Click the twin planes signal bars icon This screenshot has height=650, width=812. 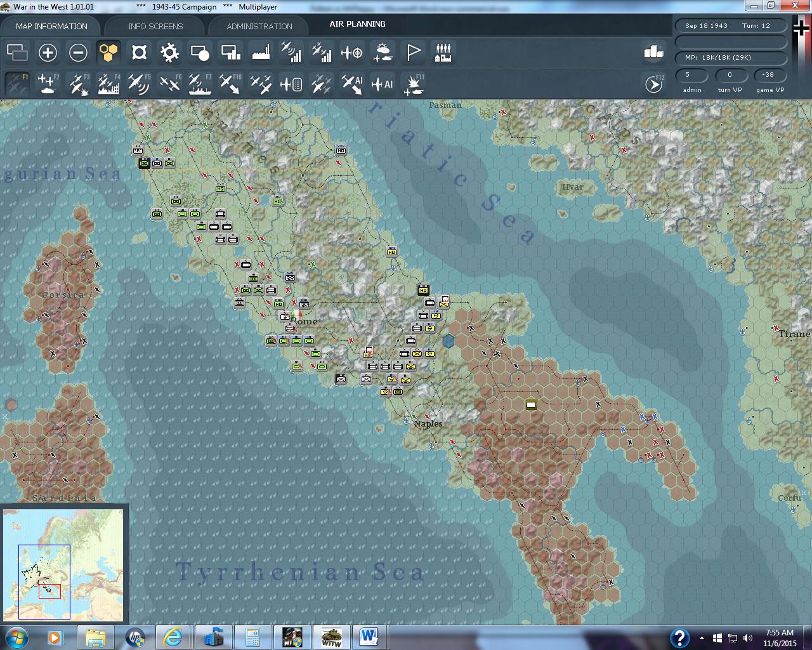point(322,52)
